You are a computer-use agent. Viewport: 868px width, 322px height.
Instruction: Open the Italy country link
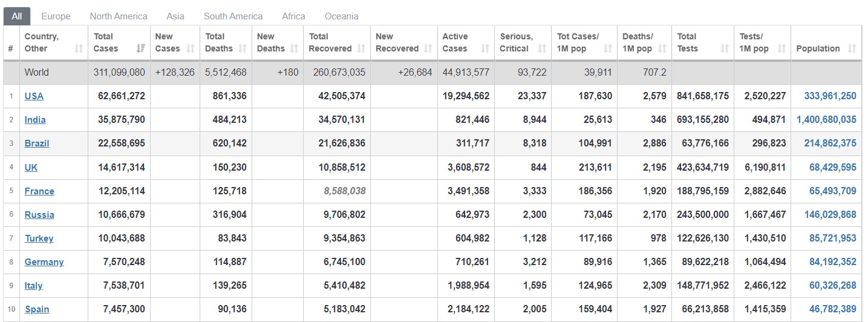tap(33, 285)
